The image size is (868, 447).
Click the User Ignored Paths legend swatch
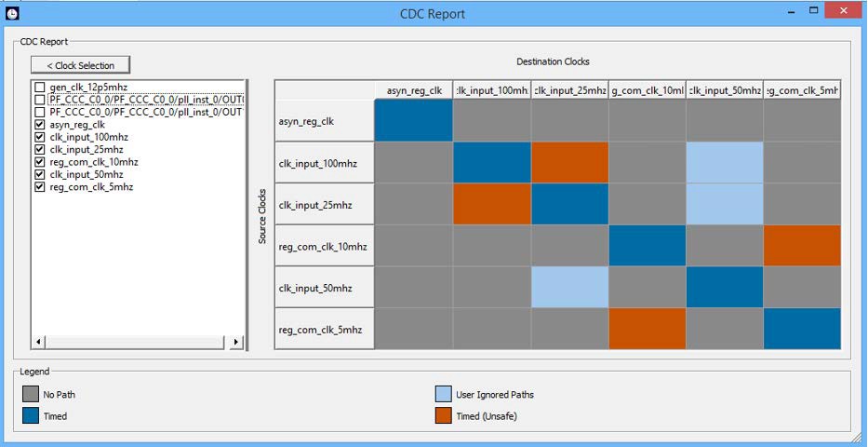443,395
